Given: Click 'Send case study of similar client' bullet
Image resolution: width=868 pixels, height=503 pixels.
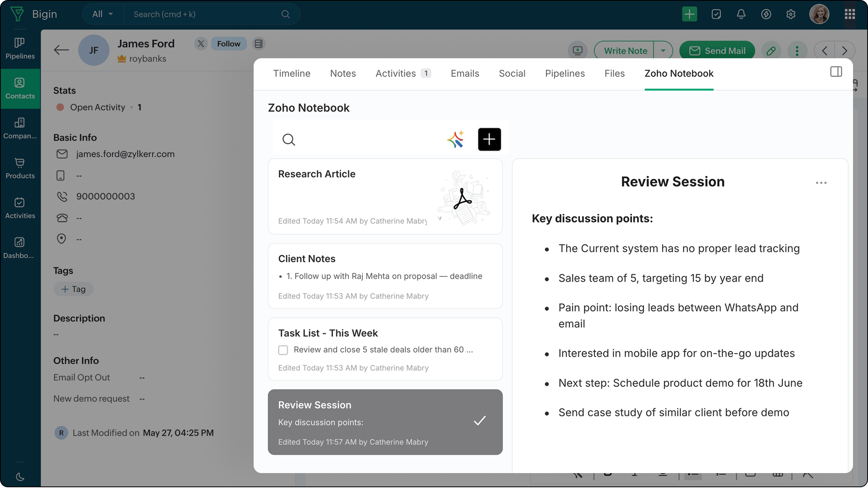Looking at the screenshot, I should click(x=674, y=412).
